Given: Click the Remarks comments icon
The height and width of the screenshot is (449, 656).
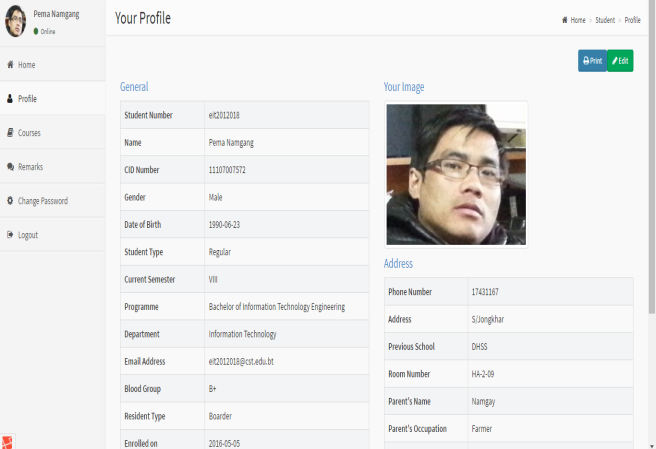Looking at the screenshot, I should pyautogui.click(x=10, y=167).
